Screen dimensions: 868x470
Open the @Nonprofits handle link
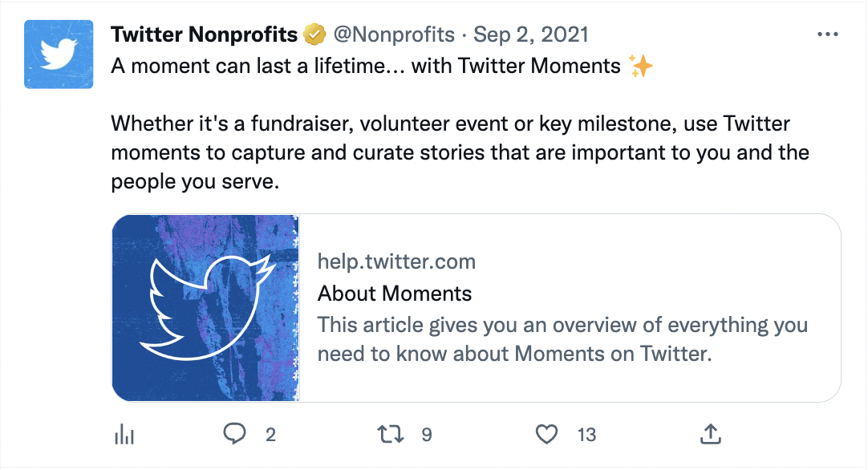(x=393, y=35)
